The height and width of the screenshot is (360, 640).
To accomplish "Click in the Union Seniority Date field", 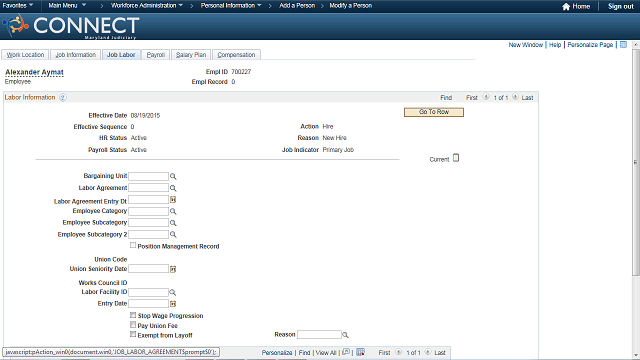I will (x=149, y=269).
